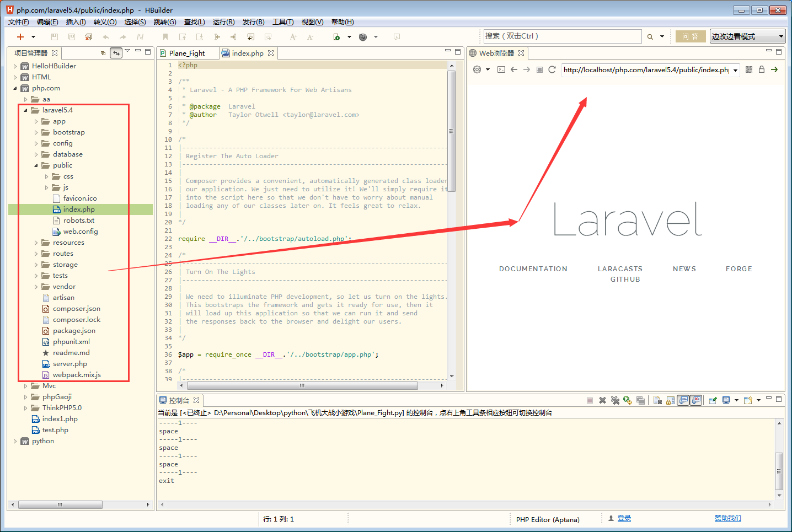Select composer.json in the project tree
This screenshot has width=792, height=532.
[x=77, y=309]
